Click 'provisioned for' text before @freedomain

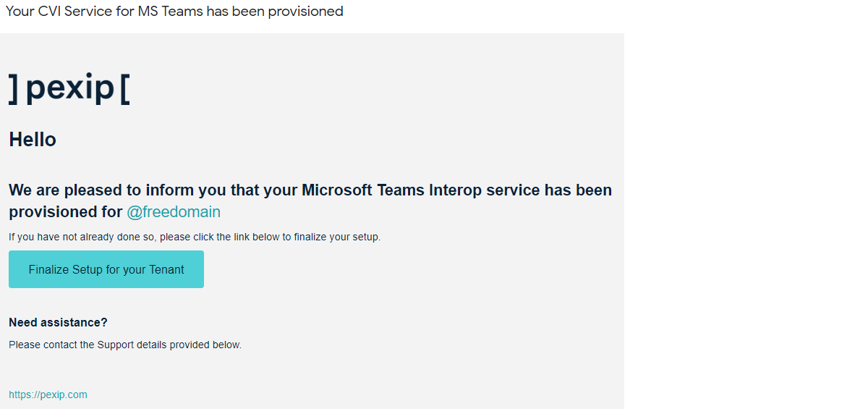tap(65, 212)
